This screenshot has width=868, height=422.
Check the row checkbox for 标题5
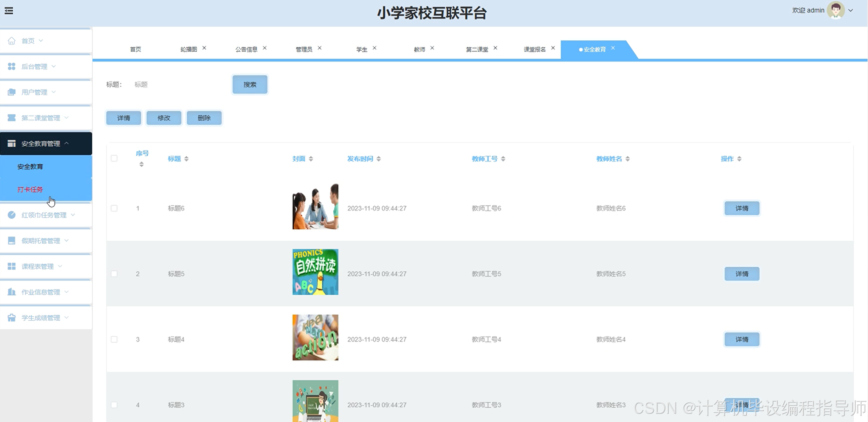114,274
